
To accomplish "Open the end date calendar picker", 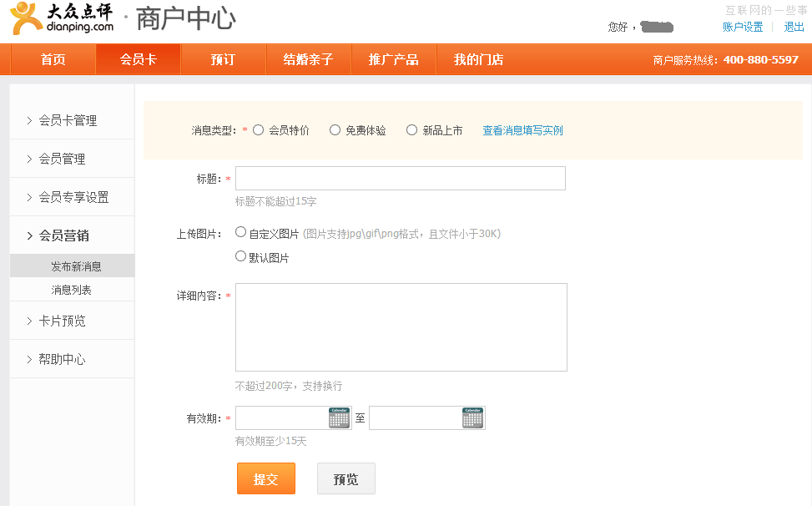I will [x=472, y=417].
